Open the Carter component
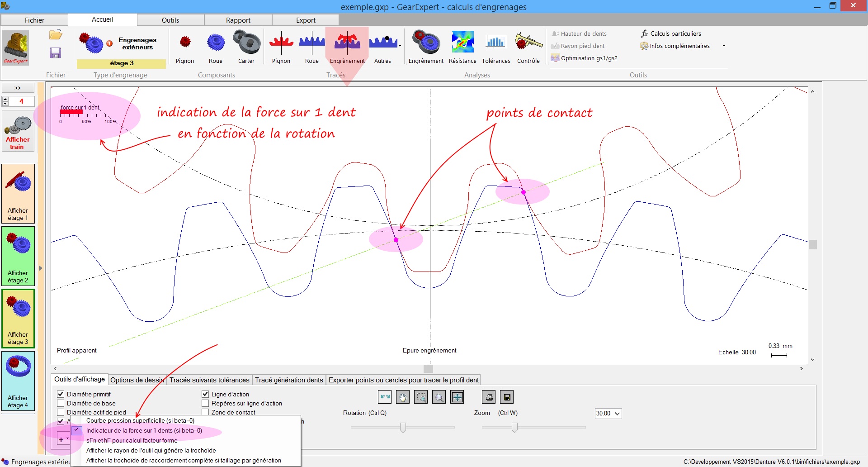Viewport: 868px width, 467px height. point(246,48)
